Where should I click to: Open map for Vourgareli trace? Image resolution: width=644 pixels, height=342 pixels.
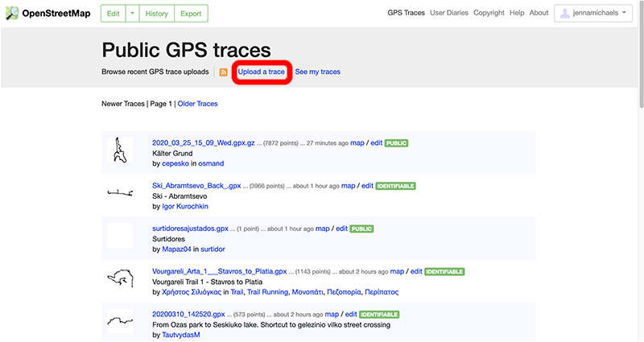point(397,271)
